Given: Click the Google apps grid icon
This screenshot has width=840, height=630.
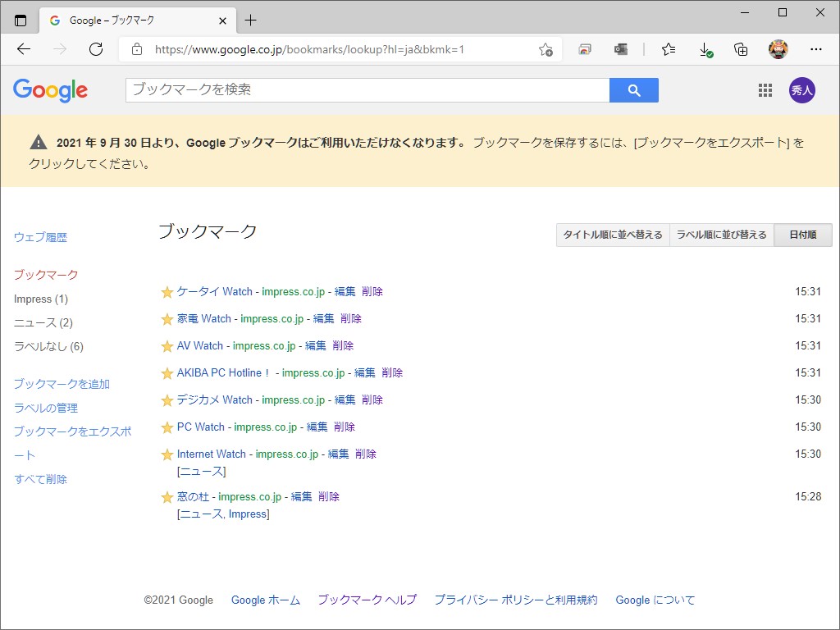Looking at the screenshot, I should (x=765, y=90).
